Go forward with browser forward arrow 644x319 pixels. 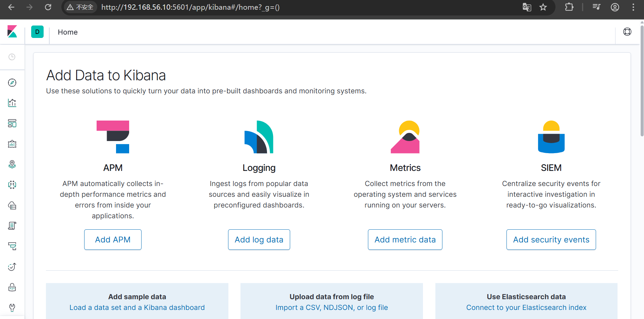[x=30, y=7]
